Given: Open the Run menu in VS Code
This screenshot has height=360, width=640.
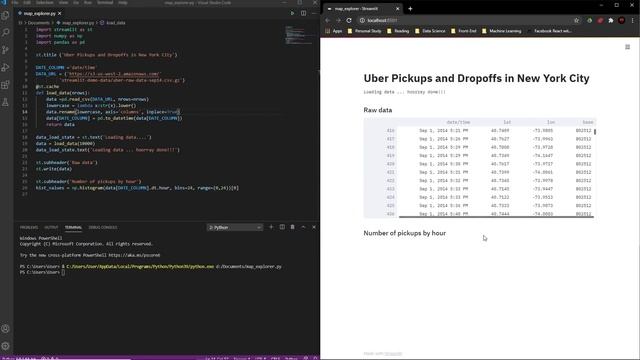Looking at the screenshot, I should pyautogui.click(x=88, y=2).
